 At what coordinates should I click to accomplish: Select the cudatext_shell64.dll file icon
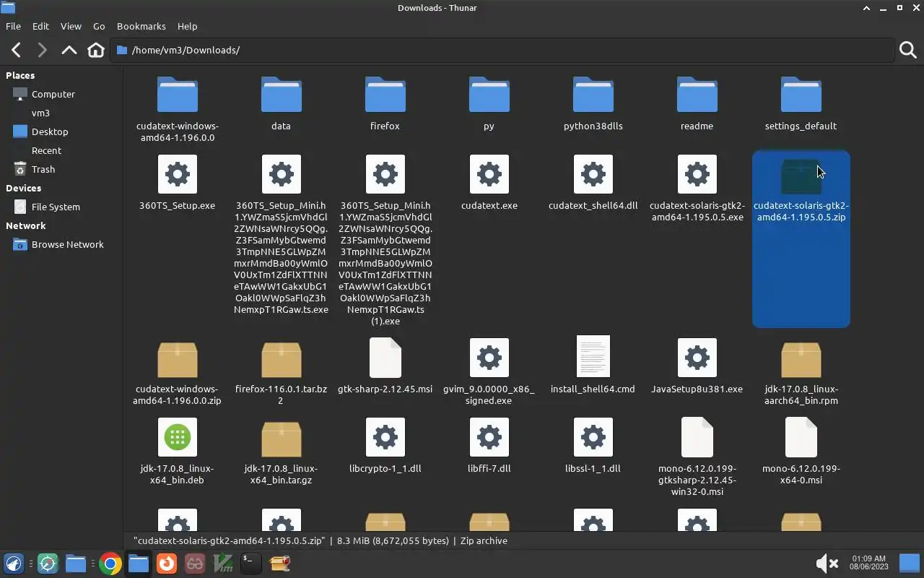(x=593, y=174)
